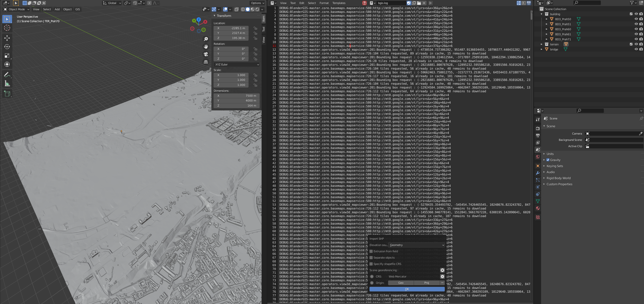Select the Annotate tool

(x=7, y=75)
